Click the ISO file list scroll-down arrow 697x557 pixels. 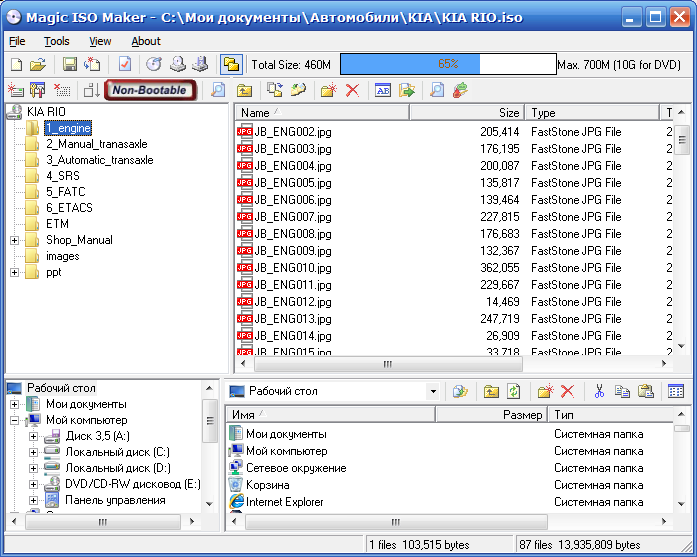(x=681, y=346)
